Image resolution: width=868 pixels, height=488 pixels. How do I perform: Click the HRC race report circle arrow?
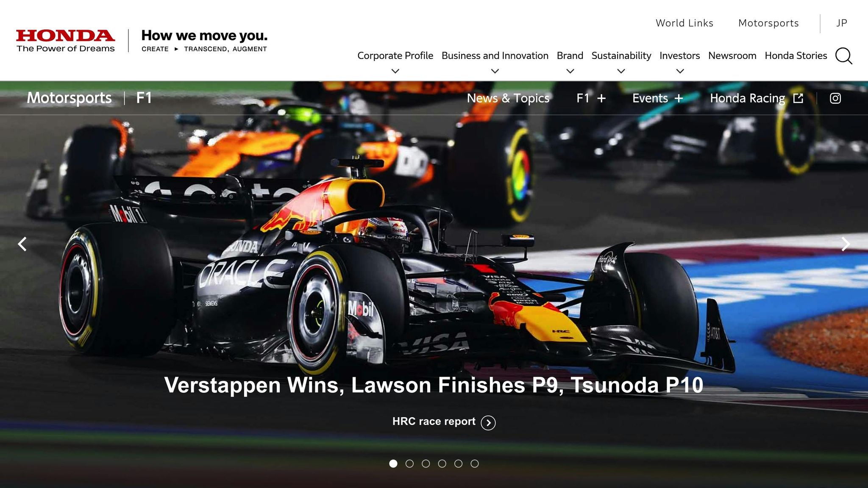(488, 422)
